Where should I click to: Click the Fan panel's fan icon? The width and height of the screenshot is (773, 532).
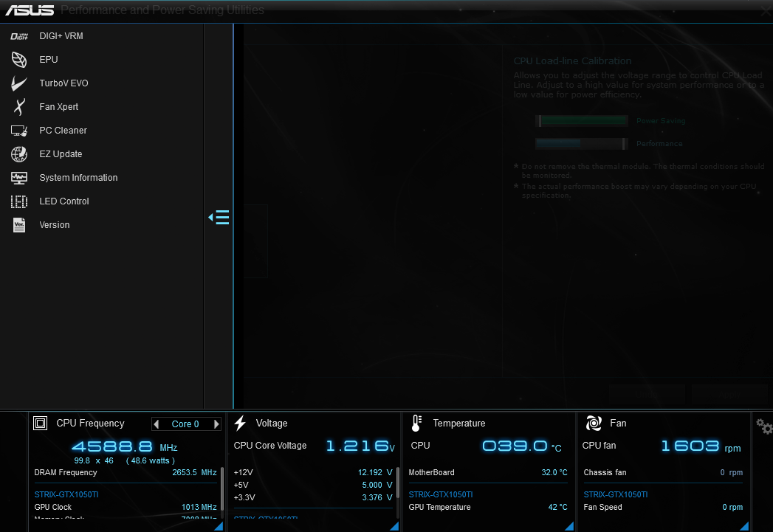point(594,423)
